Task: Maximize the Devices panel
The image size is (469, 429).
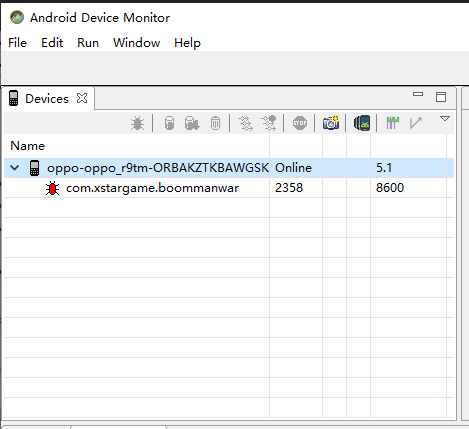Action: (x=441, y=97)
